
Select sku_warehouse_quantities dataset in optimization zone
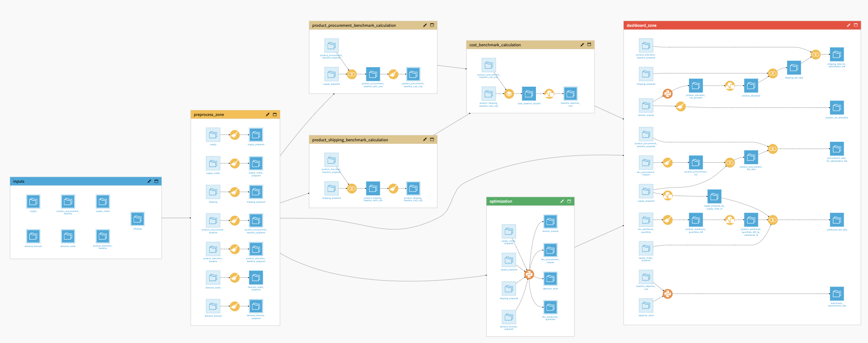(551, 307)
